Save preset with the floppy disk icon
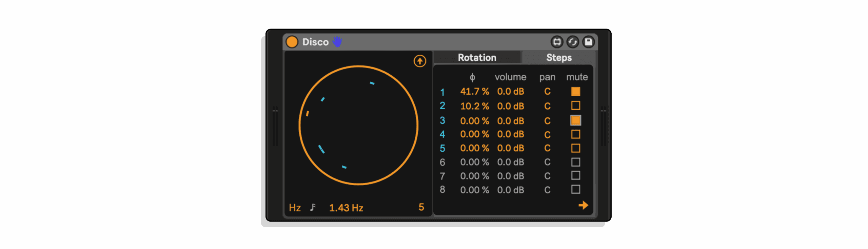Image resolution: width=868 pixels, height=249 pixels. tap(588, 42)
